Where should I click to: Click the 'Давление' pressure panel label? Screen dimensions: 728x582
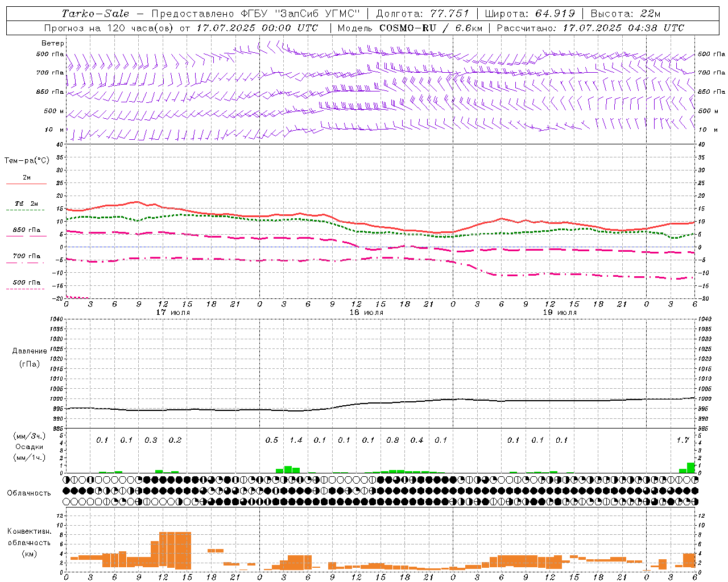click(x=30, y=351)
